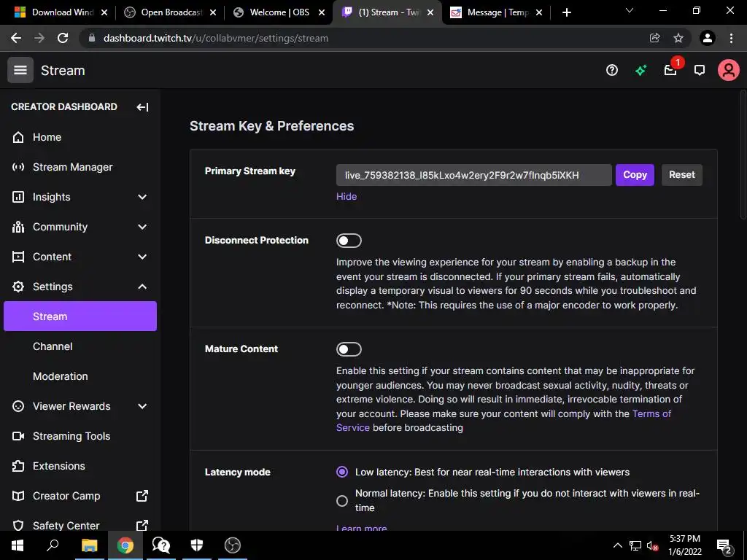Toggle Disconnect Protection switch
The width and height of the screenshot is (747, 560).
click(349, 241)
